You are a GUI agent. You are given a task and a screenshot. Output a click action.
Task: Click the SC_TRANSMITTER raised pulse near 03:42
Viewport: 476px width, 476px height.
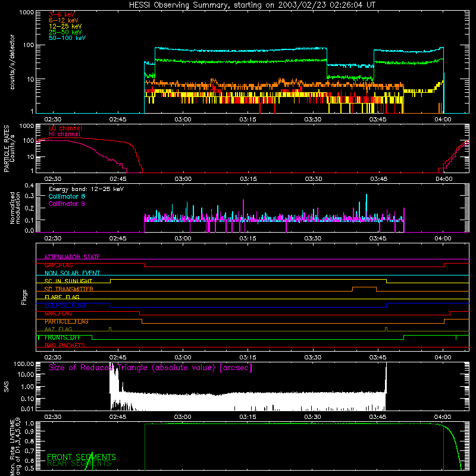pos(364,289)
